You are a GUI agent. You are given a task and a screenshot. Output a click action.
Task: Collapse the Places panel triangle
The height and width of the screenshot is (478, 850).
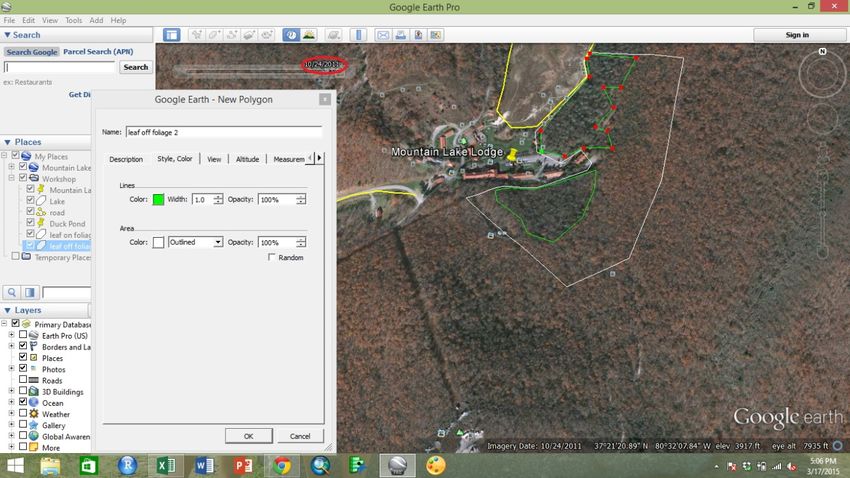point(7,142)
